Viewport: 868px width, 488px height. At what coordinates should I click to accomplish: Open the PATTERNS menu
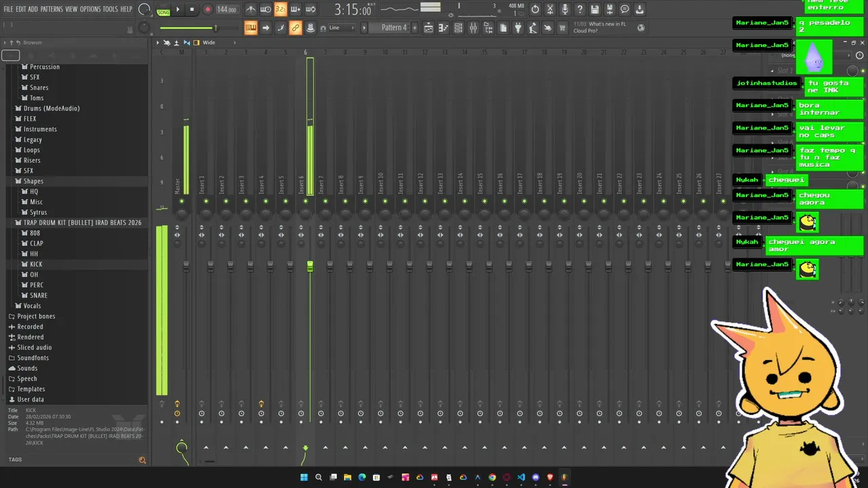52,9
